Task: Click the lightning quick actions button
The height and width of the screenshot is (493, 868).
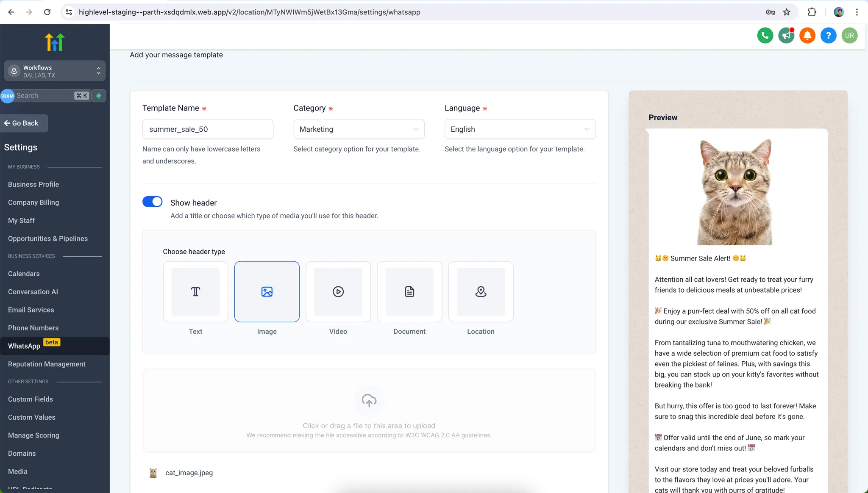Action: pyautogui.click(x=99, y=96)
